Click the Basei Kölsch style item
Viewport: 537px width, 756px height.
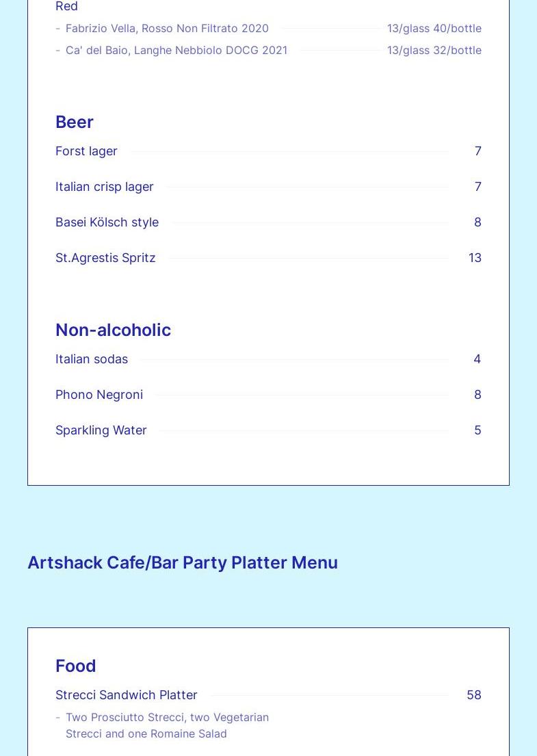107,222
